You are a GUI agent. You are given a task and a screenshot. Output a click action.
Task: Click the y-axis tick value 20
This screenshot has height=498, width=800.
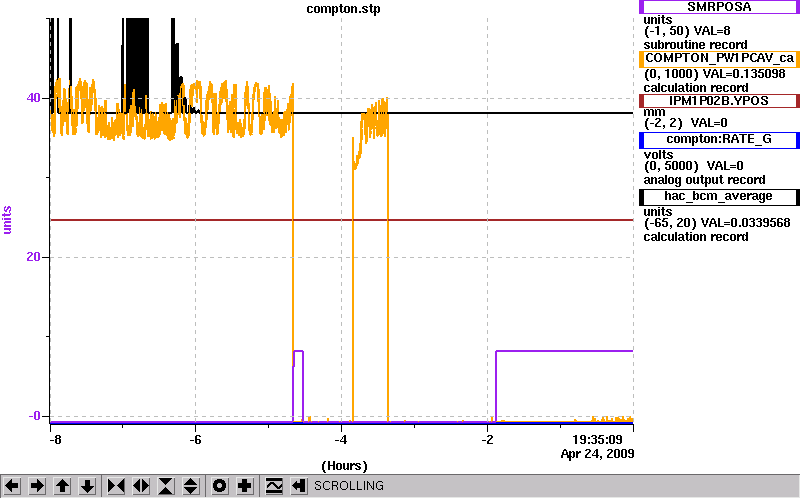(x=33, y=257)
